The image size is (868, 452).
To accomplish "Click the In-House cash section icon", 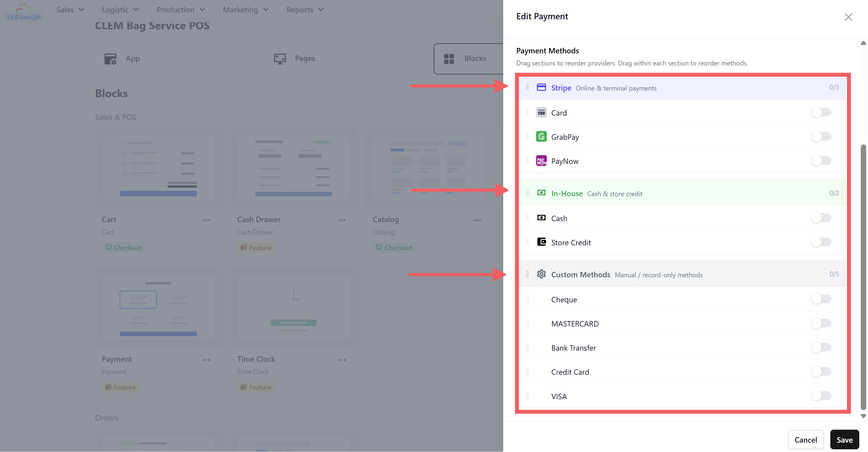I will 541,193.
